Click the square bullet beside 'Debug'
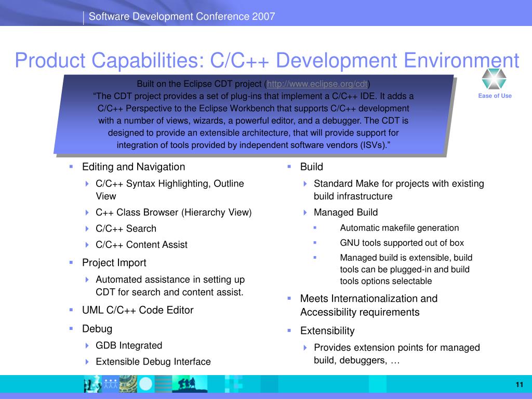Viewport: 532px width, 399px height. [71, 328]
